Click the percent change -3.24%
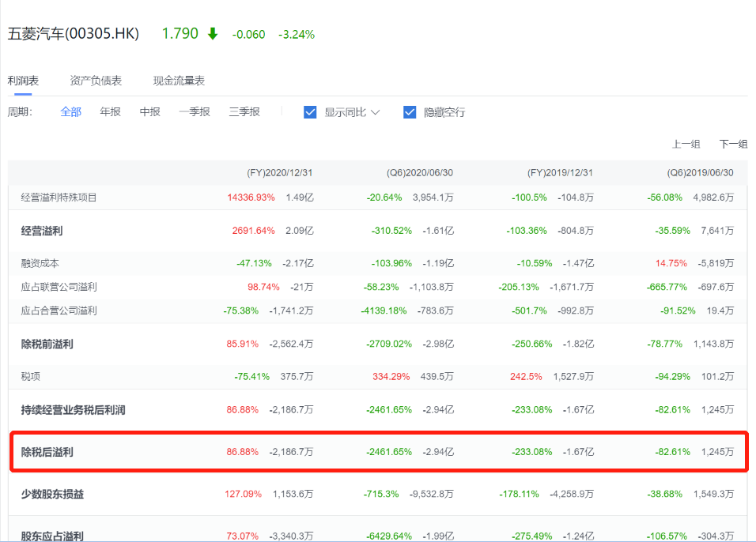The height and width of the screenshot is (542, 756). pyautogui.click(x=297, y=35)
